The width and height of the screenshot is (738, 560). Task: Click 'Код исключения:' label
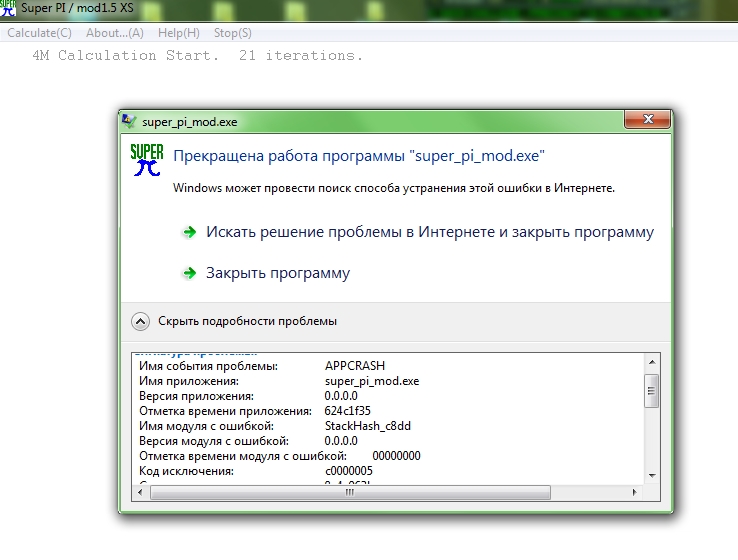click(186, 471)
